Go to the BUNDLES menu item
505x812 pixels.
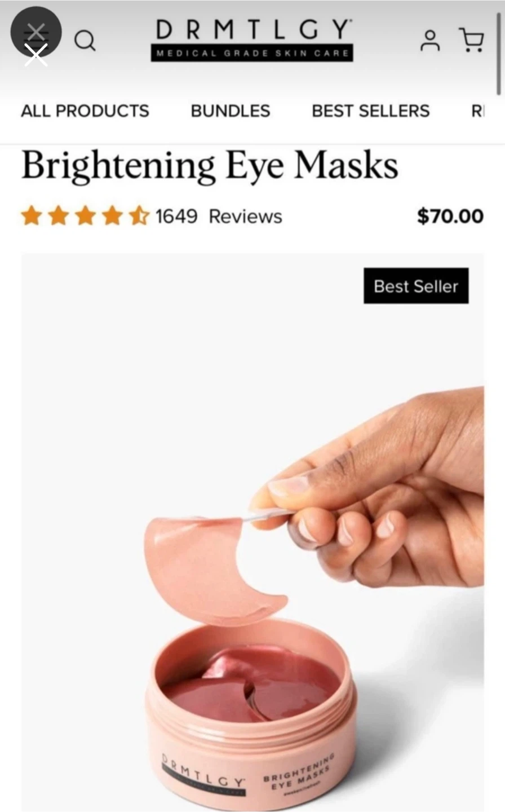tap(231, 111)
